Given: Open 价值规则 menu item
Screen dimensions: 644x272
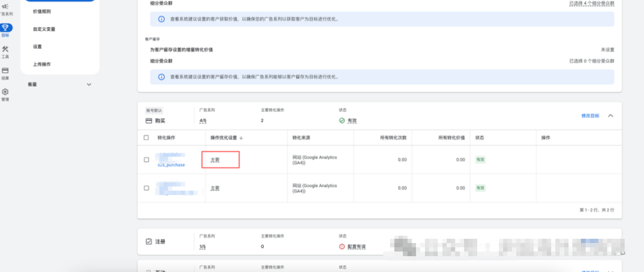Looking at the screenshot, I should tap(42, 12).
